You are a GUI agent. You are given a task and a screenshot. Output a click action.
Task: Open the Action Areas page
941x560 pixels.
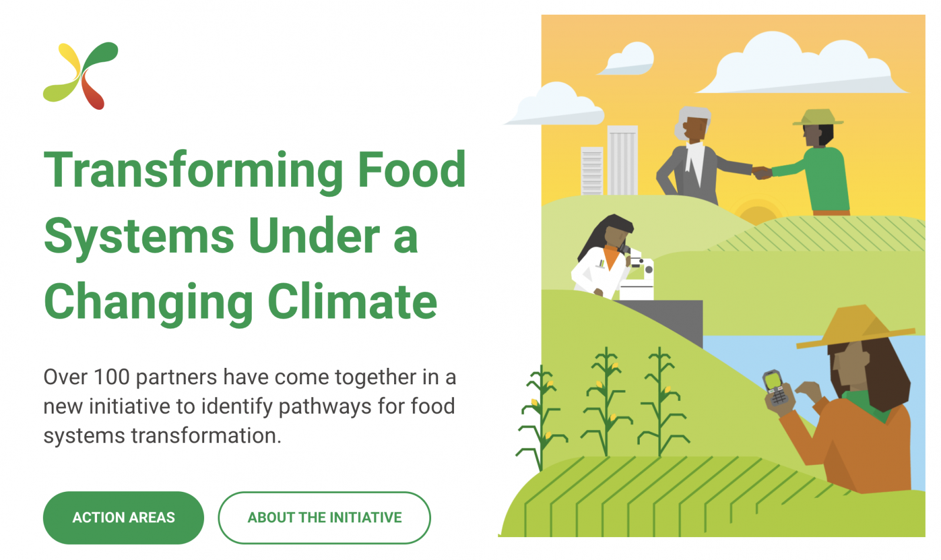[x=124, y=518]
